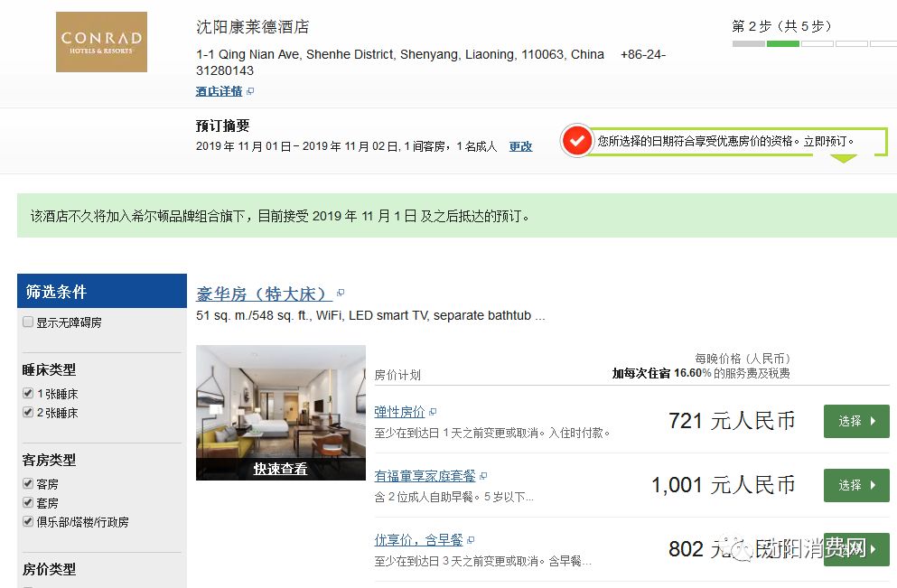Viewport: 897px width, 588px height.
Task: Select the 1,001 元 family package rate
Action: coord(855,485)
